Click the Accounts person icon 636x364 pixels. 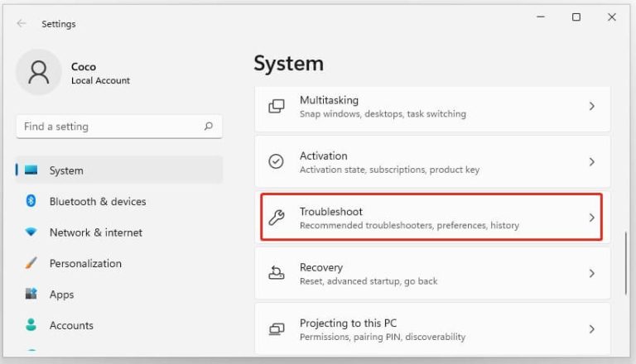pos(31,324)
